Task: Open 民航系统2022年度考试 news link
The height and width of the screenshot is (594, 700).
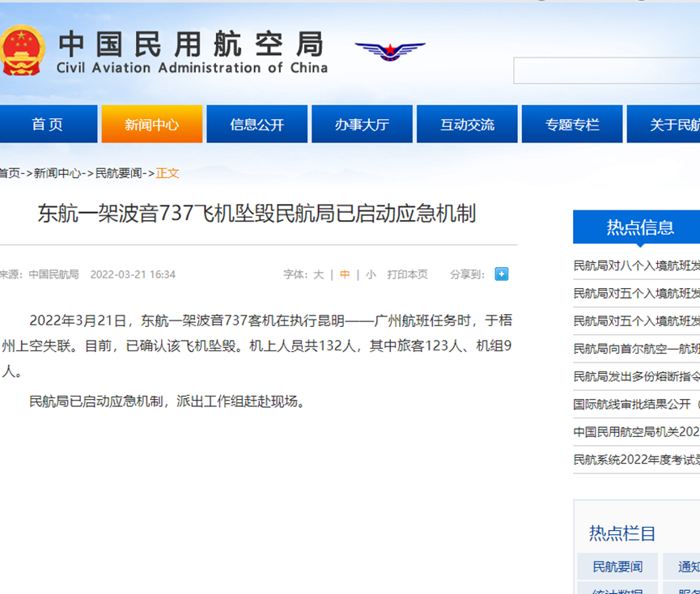Action: tap(636, 459)
